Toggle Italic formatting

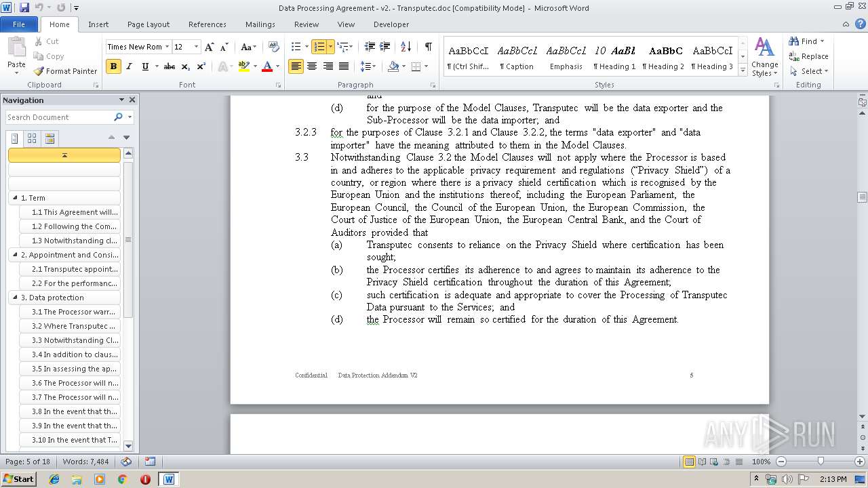[129, 66]
